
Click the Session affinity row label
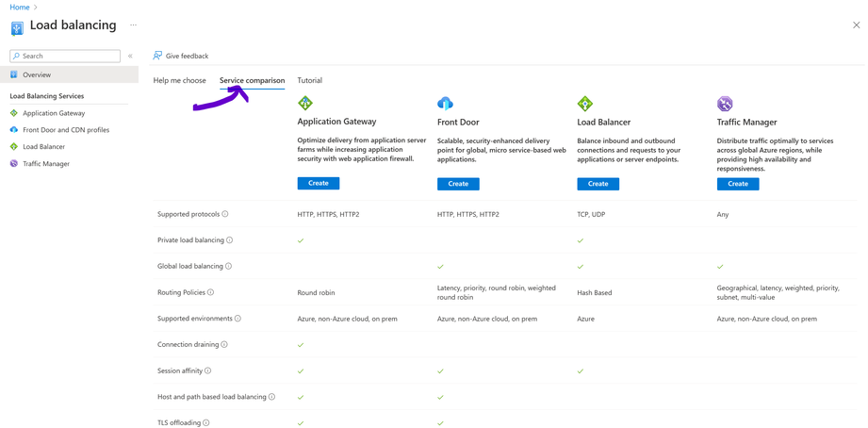tap(180, 371)
